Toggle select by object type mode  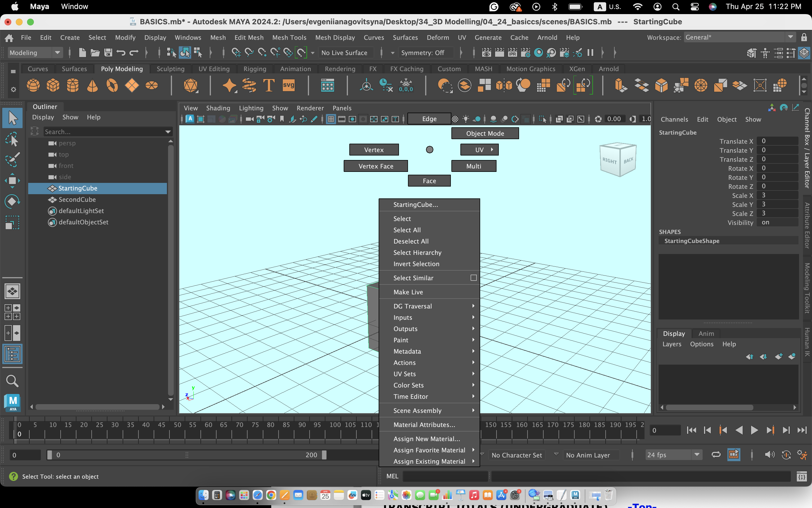(x=185, y=53)
